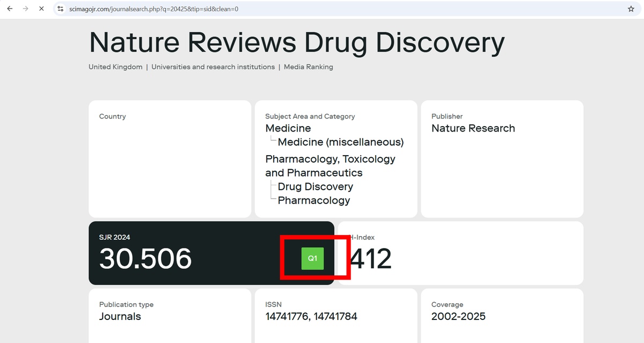Stop the page loading with X button
Screen dimensions: 644x343
point(41,9)
